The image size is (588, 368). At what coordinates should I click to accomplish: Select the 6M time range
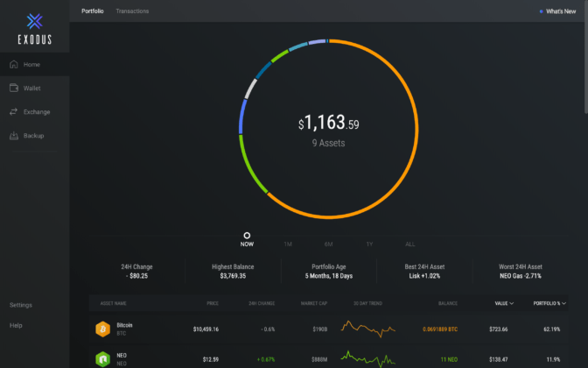328,244
